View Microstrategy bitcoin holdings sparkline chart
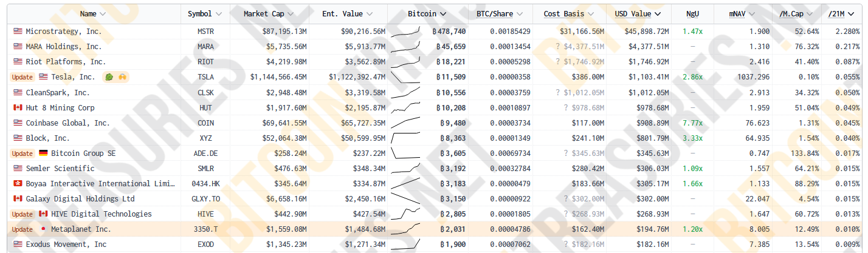Viewport: 868px width, 253px height. tap(405, 31)
